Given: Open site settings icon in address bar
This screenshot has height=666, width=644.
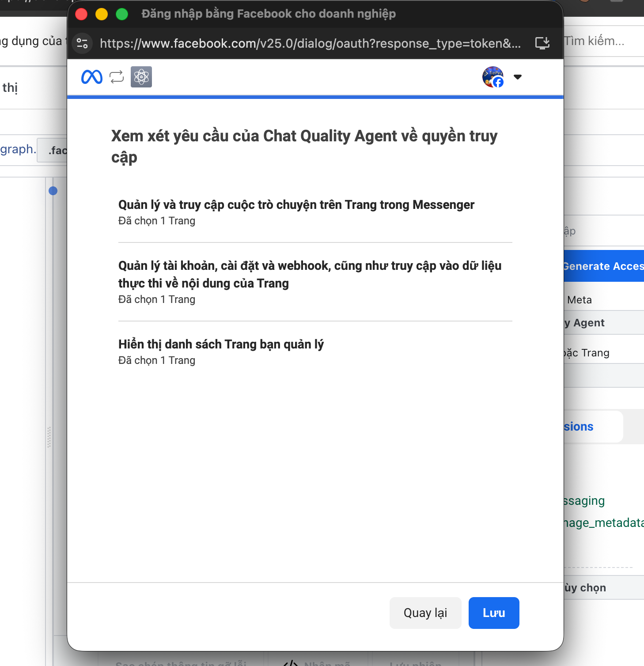Looking at the screenshot, I should click(82, 43).
